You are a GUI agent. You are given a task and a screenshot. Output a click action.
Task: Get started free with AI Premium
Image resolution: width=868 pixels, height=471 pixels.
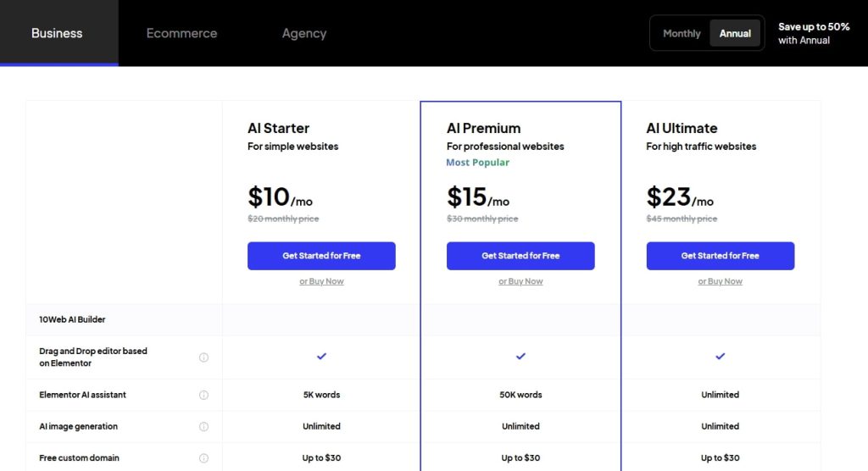point(520,256)
